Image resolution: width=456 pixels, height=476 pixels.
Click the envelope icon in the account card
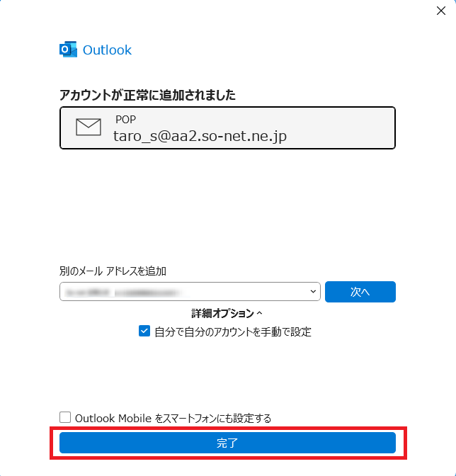(x=89, y=127)
